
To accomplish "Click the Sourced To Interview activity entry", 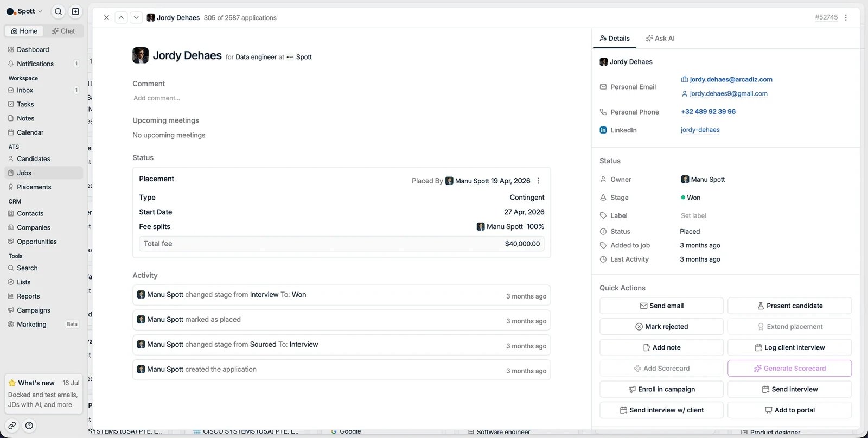I will click(341, 345).
